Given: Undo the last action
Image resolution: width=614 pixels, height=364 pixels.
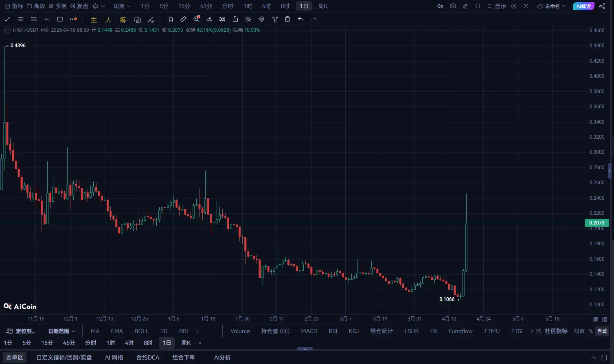Looking at the screenshot, I should [x=300, y=19].
